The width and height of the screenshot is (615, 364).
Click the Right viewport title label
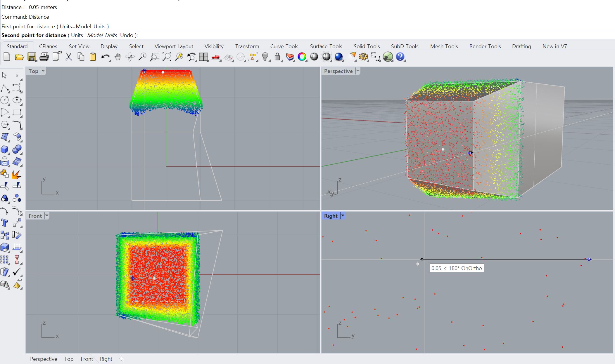coord(331,216)
